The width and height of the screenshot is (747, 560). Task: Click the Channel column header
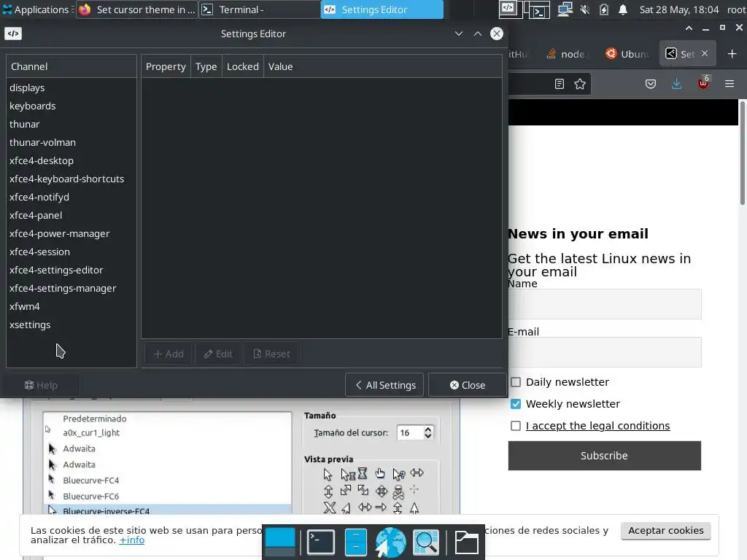[x=71, y=66]
